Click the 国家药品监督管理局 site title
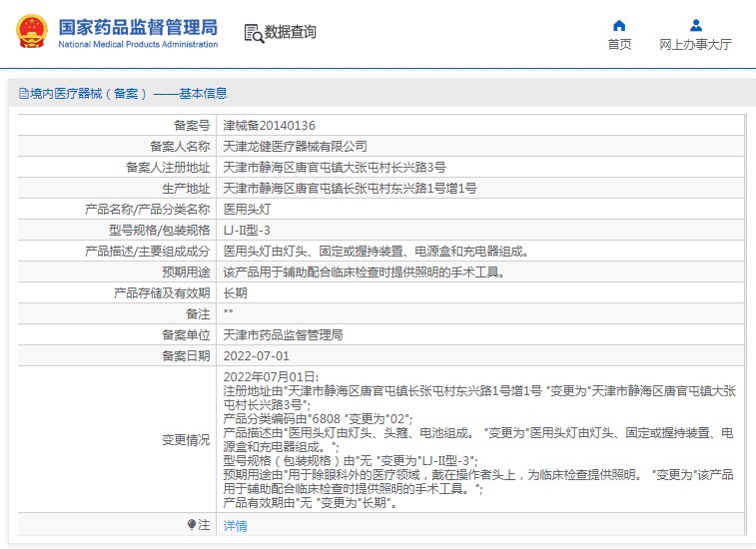Screen dimensions: 756x549 [x=137, y=25]
